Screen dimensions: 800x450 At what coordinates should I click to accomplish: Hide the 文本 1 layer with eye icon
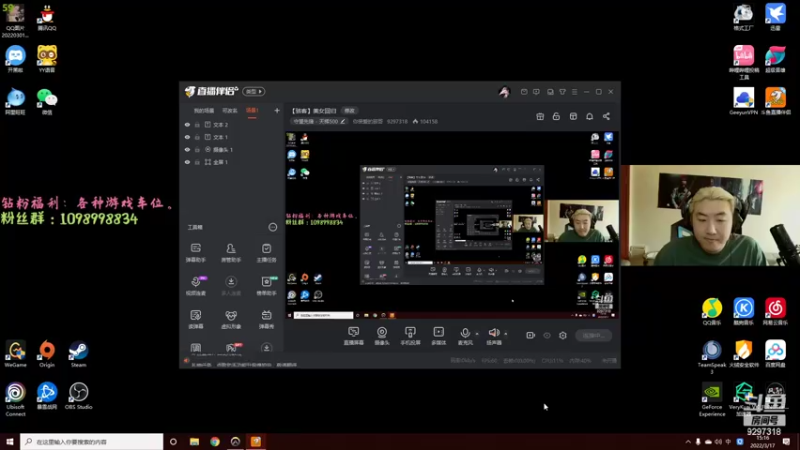coord(187,137)
